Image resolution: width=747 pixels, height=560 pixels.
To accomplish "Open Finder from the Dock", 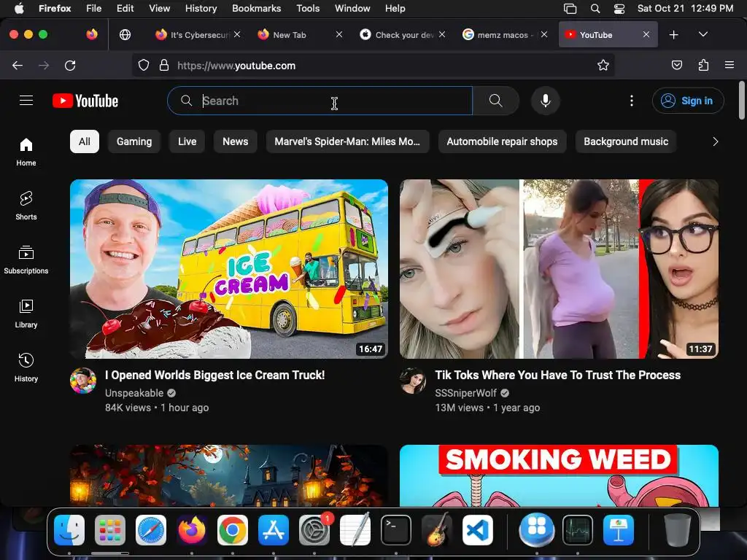I will (x=69, y=530).
